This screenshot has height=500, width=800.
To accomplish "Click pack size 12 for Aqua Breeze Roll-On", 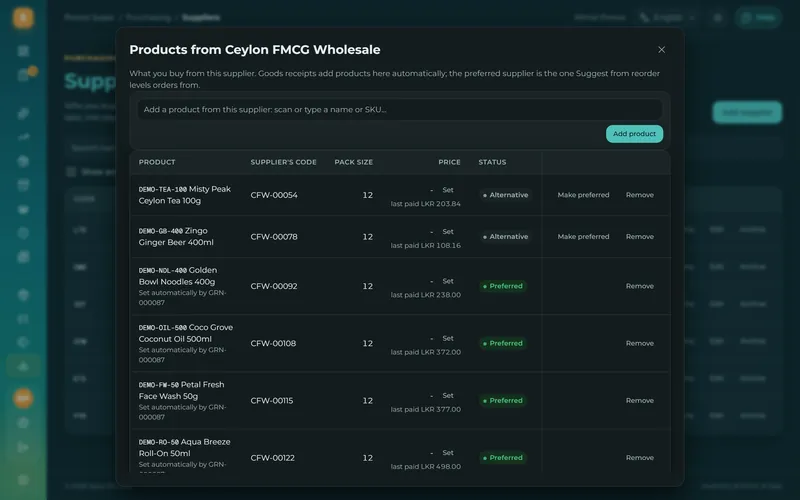I will click(x=367, y=458).
